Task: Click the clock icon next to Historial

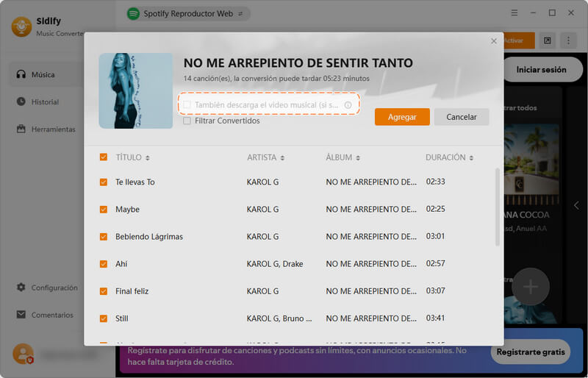Action: point(21,101)
